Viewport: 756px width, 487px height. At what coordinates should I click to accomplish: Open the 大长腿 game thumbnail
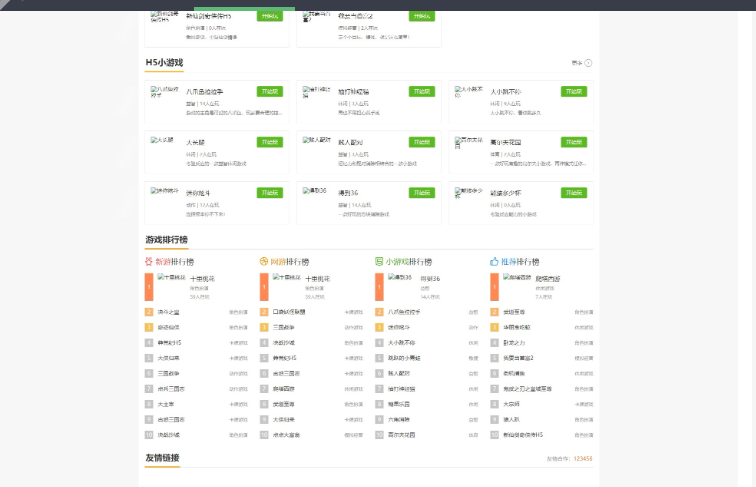click(x=162, y=140)
